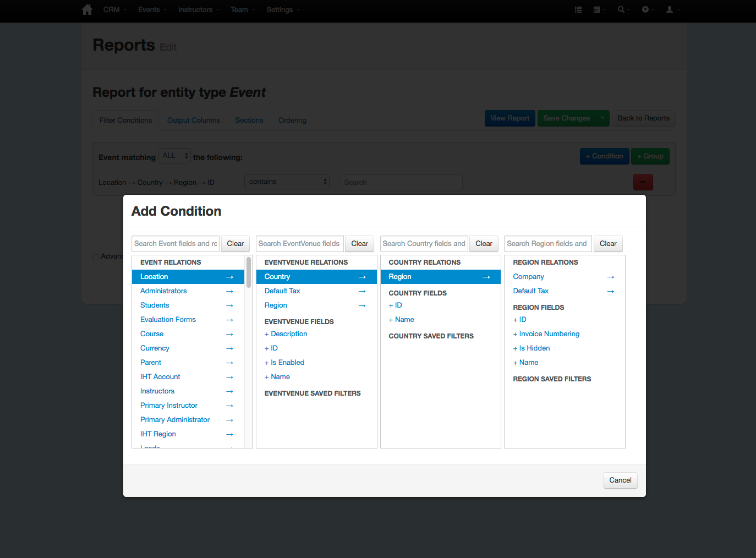This screenshot has width=756, height=558.
Task: Open the calendar icon menu in top bar
Action: click(x=600, y=10)
